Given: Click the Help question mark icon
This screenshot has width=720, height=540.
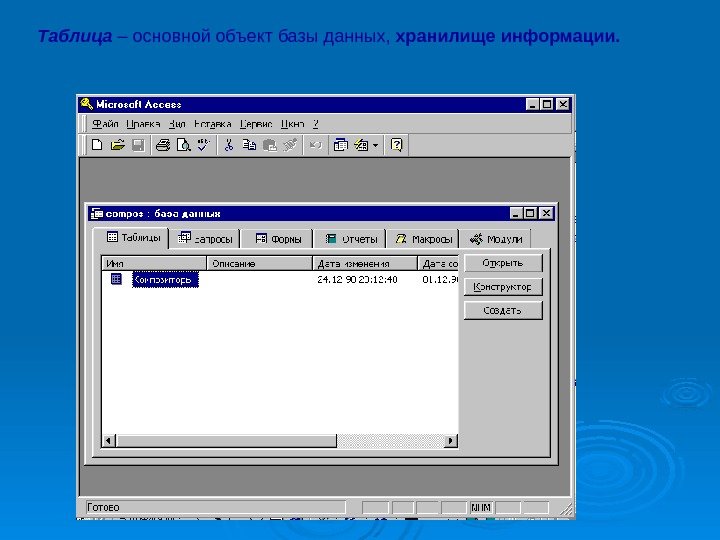Looking at the screenshot, I should coord(396,145).
